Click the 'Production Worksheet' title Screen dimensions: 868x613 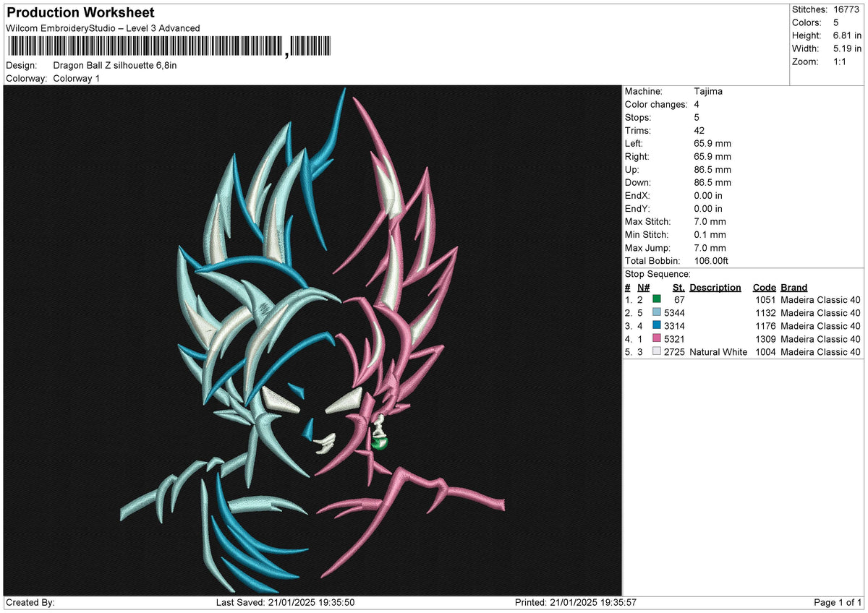click(x=80, y=13)
